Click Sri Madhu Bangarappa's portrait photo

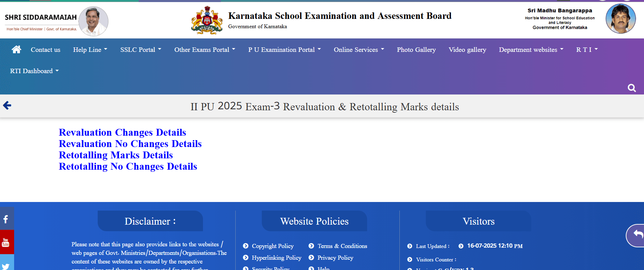coord(621,19)
